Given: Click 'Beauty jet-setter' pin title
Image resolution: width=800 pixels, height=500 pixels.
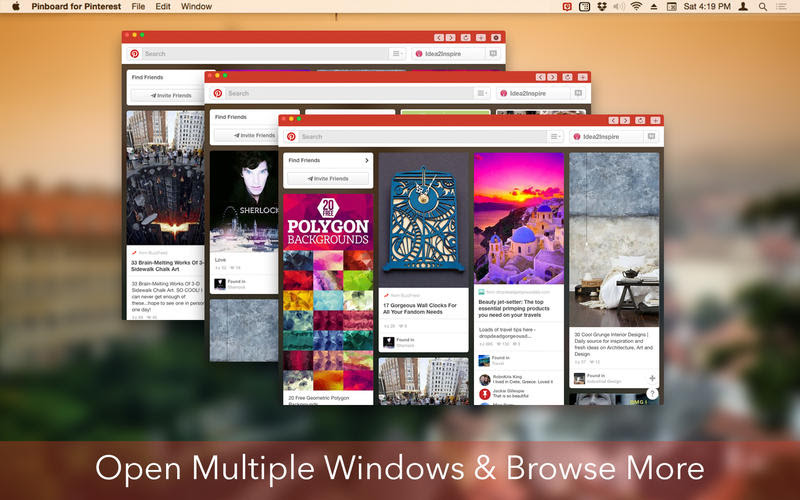Looking at the screenshot, I should point(514,309).
